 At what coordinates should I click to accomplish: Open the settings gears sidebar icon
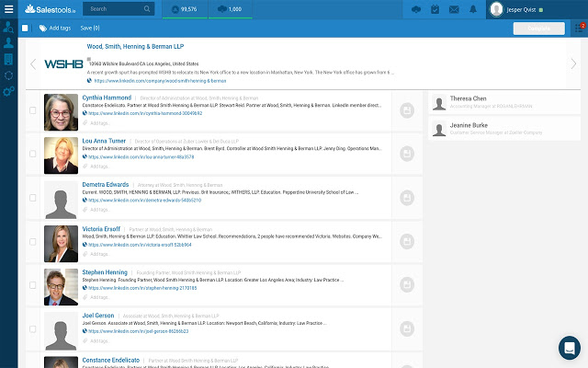point(8,91)
